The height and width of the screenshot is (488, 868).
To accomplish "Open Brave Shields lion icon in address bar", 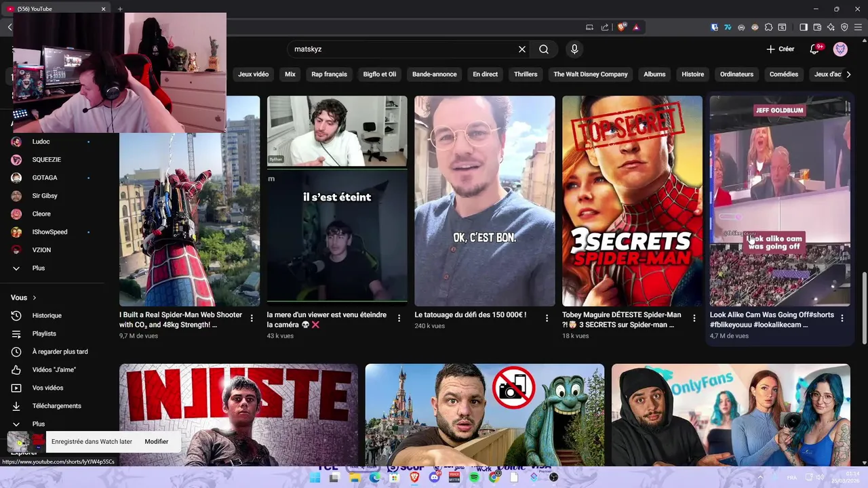I will click(x=621, y=27).
